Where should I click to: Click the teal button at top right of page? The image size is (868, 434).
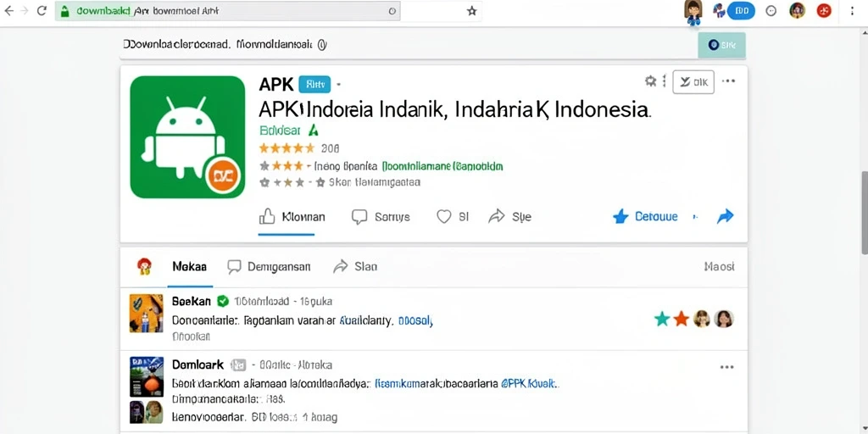coord(722,46)
